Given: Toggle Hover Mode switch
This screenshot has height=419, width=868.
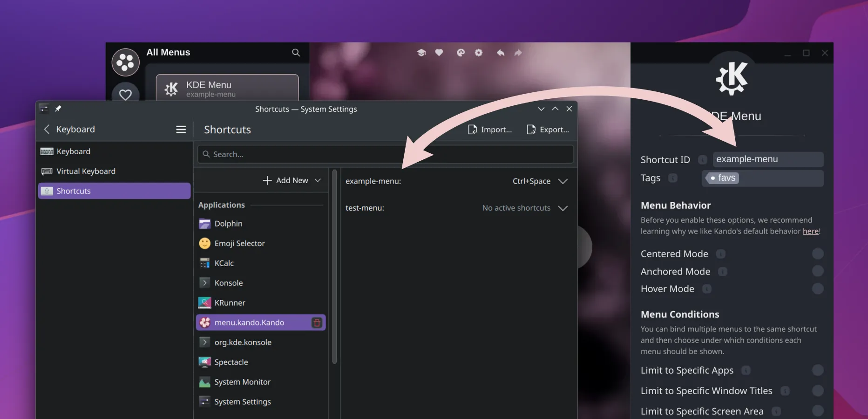Looking at the screenshot, I should 818,289.
